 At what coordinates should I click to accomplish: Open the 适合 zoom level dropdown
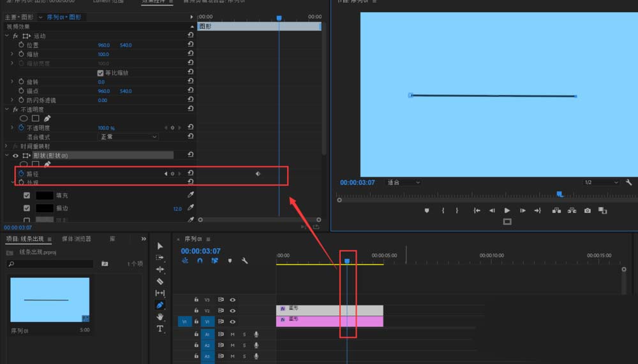403,182
